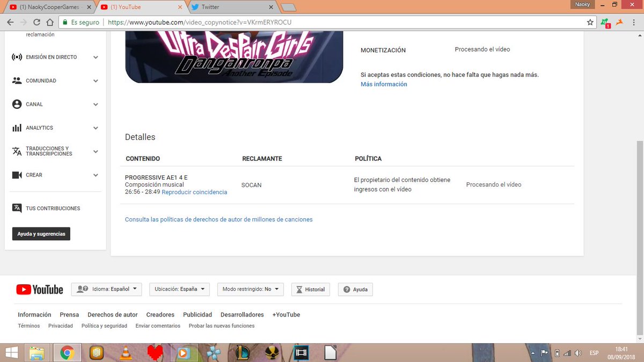Screen dimensions: 644x362
Task: Open the film strip video editor taskbar icon
Action: pyautogui.click(x=302, y=353)
